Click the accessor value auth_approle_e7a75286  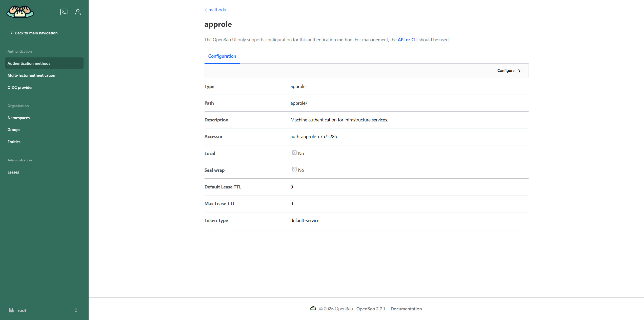(x=314, y=137)
